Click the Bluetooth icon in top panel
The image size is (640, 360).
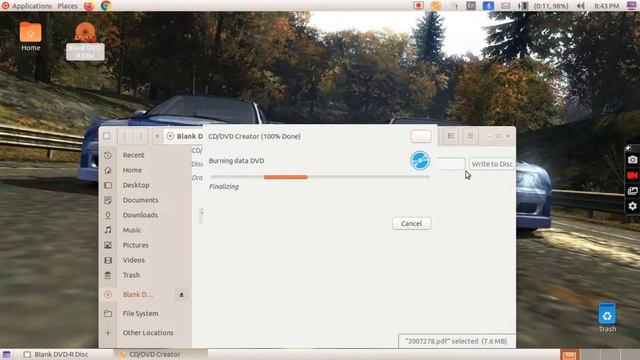point(488,6)
